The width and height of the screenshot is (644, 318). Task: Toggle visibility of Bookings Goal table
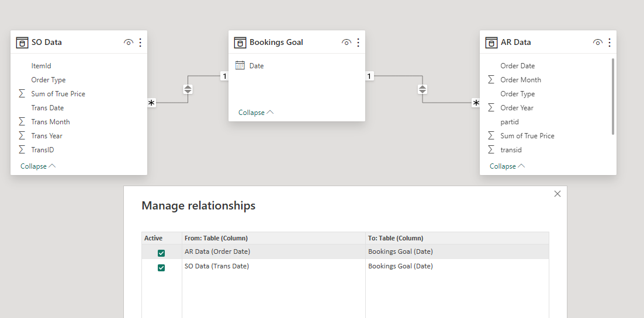click(346, 42)
